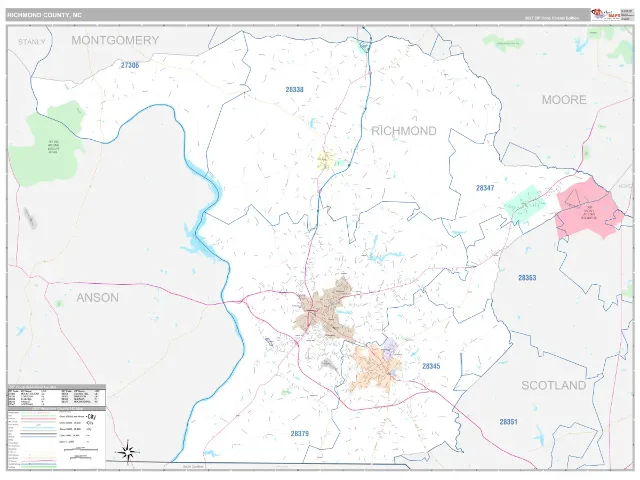The width and height of the screenshot is (640, 480).
Task: Click the compass rose icon
Action: (127, 452)
